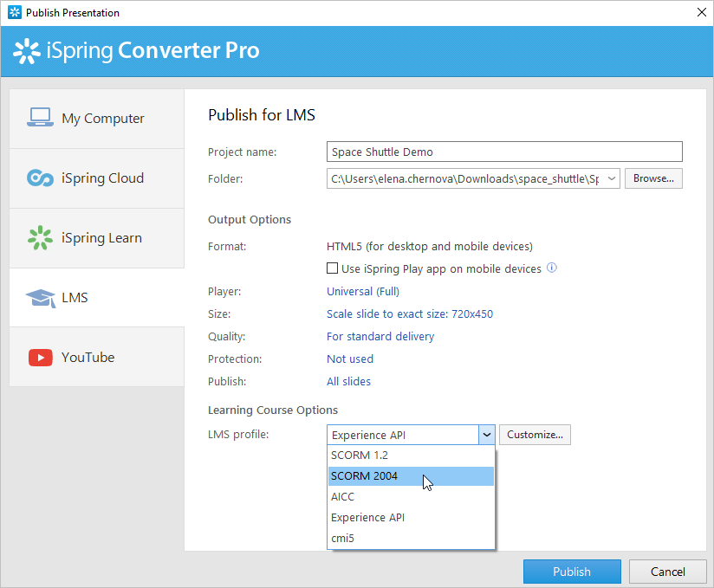Image resolution: width=714 pixels, height=588 pixels.
Task: Choose AICC from the profile list
Action: 411,496
